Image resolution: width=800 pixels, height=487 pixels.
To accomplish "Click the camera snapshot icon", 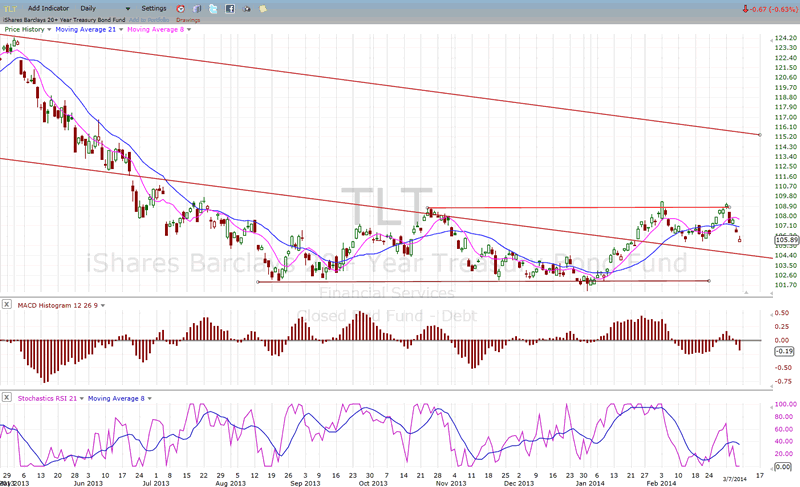I will (x=245, y=8).
